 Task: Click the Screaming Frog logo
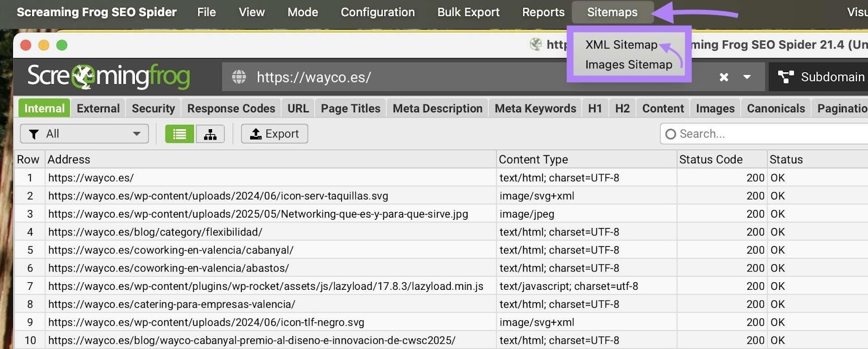pyautogui.click(x=108, y=77)
